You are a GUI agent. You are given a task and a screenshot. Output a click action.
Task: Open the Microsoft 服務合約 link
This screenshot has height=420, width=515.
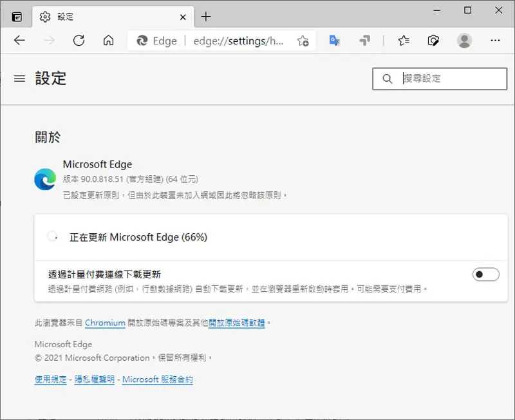158,379
